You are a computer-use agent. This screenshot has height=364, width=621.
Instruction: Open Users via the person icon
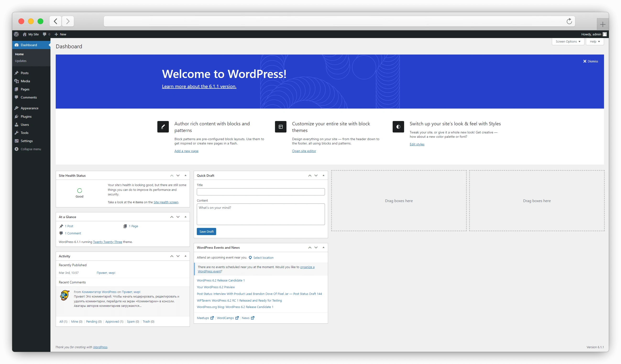click(x=17, y=124)
